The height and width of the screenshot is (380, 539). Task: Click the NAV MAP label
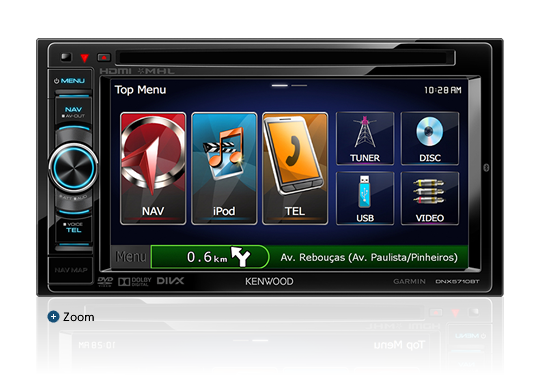pos(71,270)
